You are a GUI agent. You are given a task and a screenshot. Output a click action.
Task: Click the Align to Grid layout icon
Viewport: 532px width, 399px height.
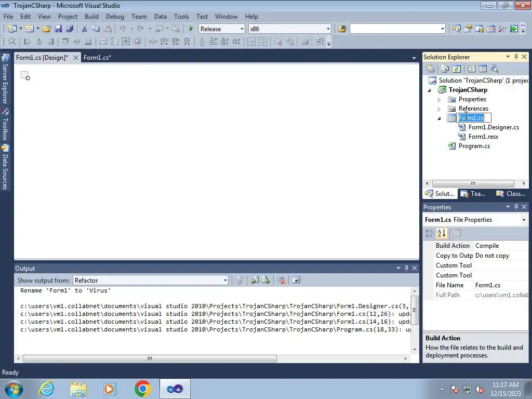(12, 42)
